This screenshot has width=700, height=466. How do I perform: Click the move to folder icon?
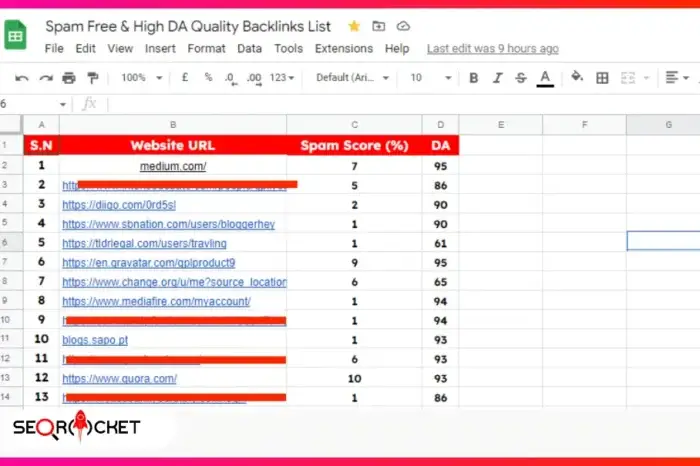[x=379, y=26]
